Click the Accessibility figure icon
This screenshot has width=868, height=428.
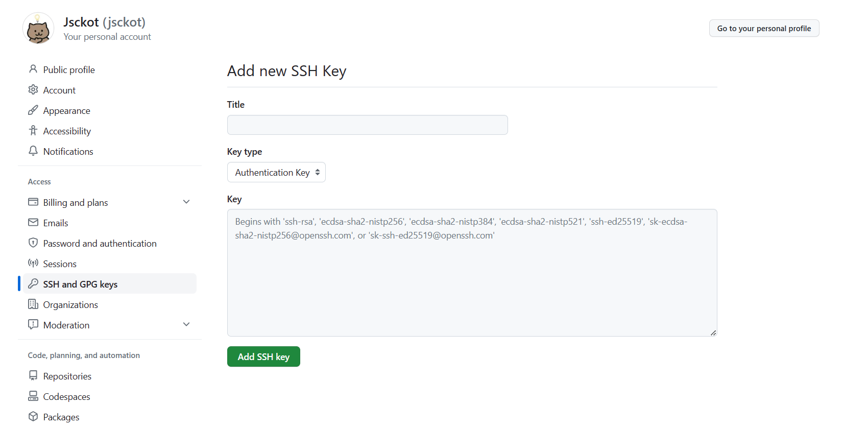pos(33,130)
